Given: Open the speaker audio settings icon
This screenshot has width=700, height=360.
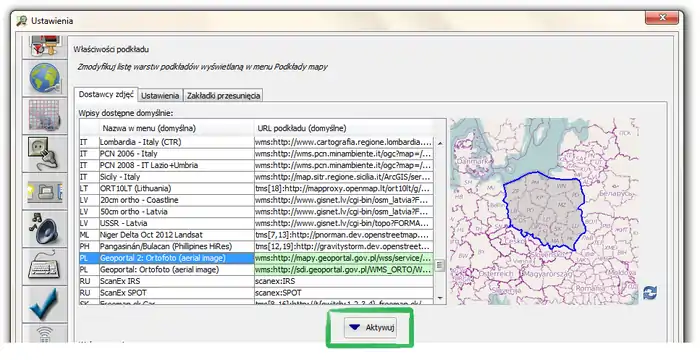Looking at the screenshot, I should click(x=45, y=228).
